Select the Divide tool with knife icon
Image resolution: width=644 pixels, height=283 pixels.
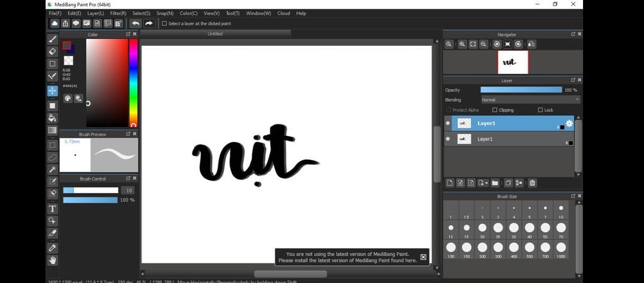52,233
